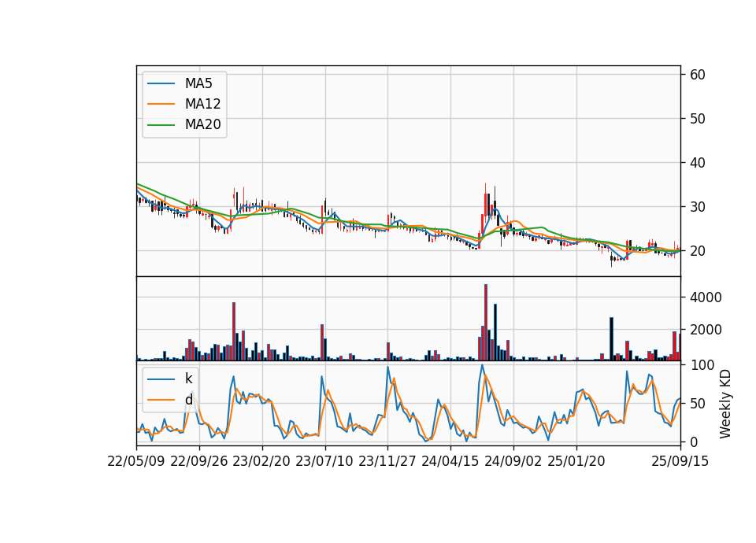Click the 25/09/15 date tick label

(x=680, y=461)
